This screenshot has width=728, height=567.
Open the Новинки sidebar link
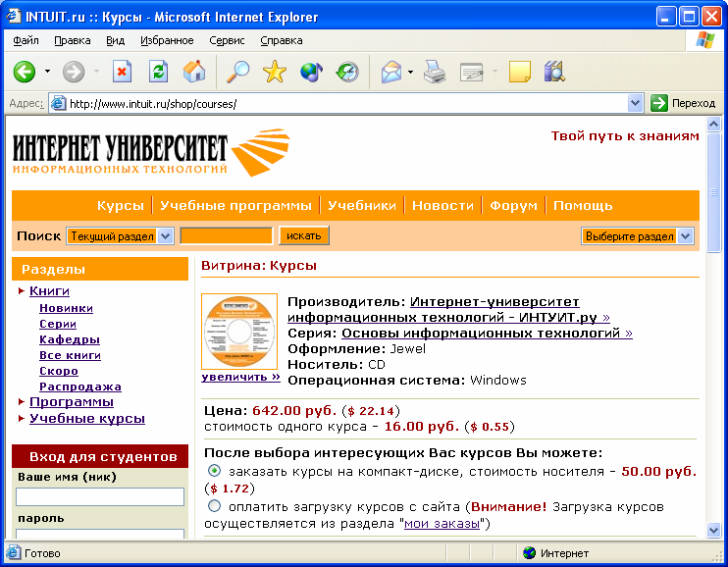point(66,308)
